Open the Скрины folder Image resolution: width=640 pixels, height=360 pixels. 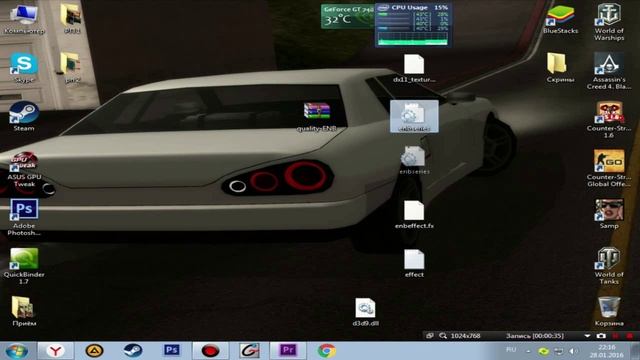point(560,68)
